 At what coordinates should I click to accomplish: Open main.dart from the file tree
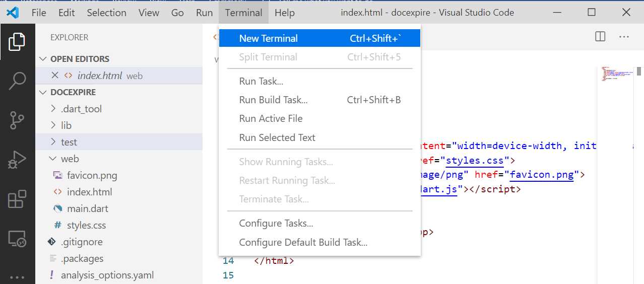[x=88, y=208]
